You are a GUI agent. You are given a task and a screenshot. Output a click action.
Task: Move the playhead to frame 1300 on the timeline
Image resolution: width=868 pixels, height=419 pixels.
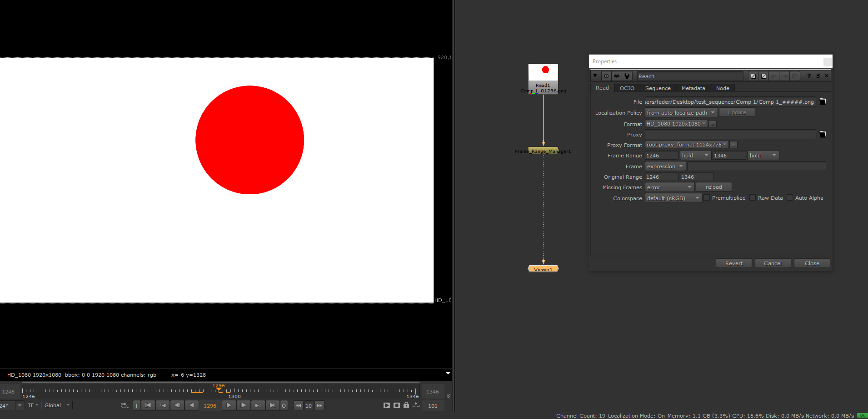[x=235, y=390]
